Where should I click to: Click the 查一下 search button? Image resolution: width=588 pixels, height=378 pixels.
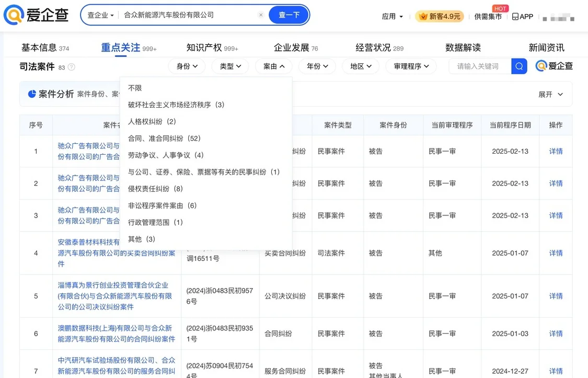pos(289,15)
